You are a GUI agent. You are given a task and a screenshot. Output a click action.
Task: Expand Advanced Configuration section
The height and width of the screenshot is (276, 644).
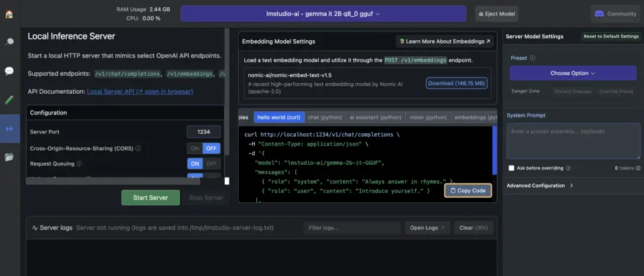click(x=539, y=186)
